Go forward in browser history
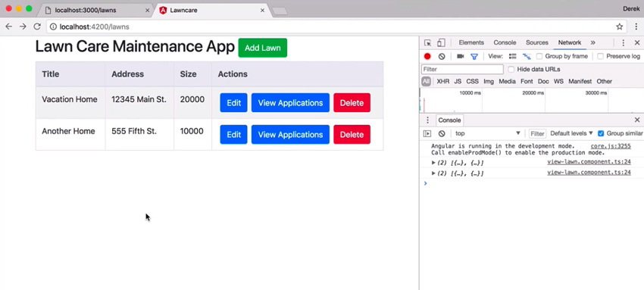 (x=23, y=27)
